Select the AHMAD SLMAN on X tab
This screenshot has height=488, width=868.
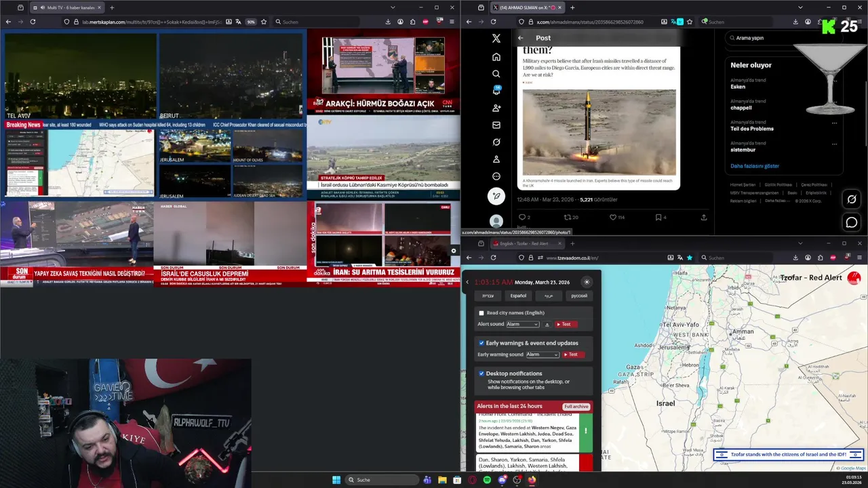point(529,7)
